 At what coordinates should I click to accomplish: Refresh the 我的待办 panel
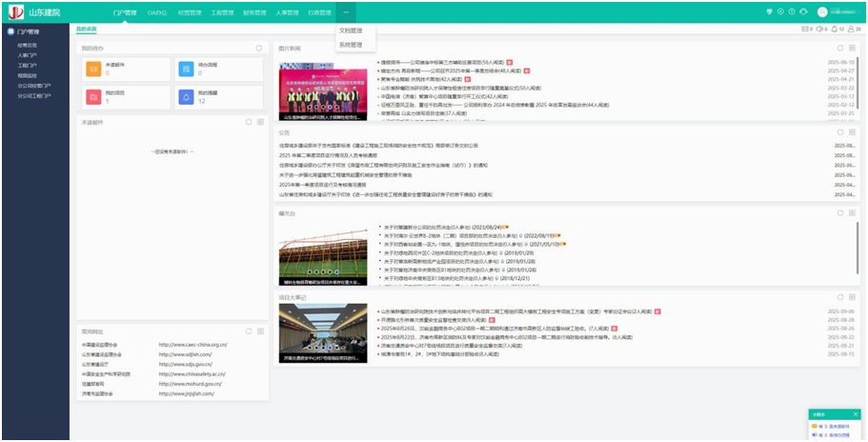pos(258,48)
